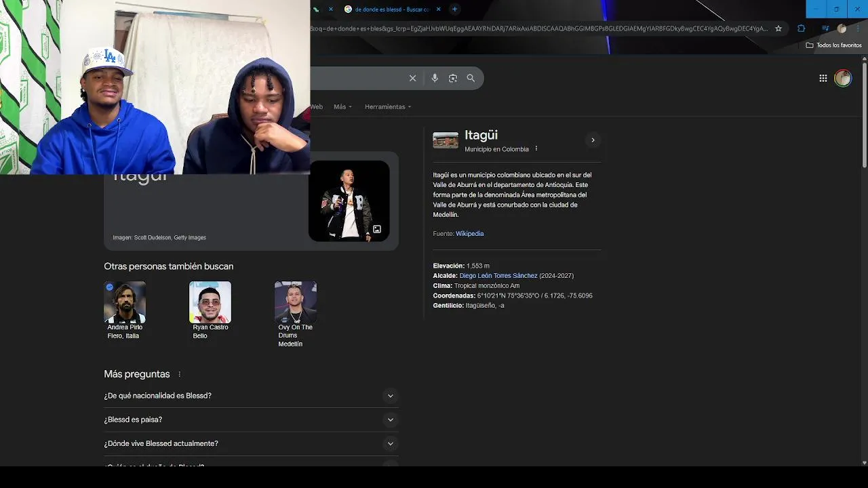Switch to the 'de donde es blessd' tab

point(392,9)
